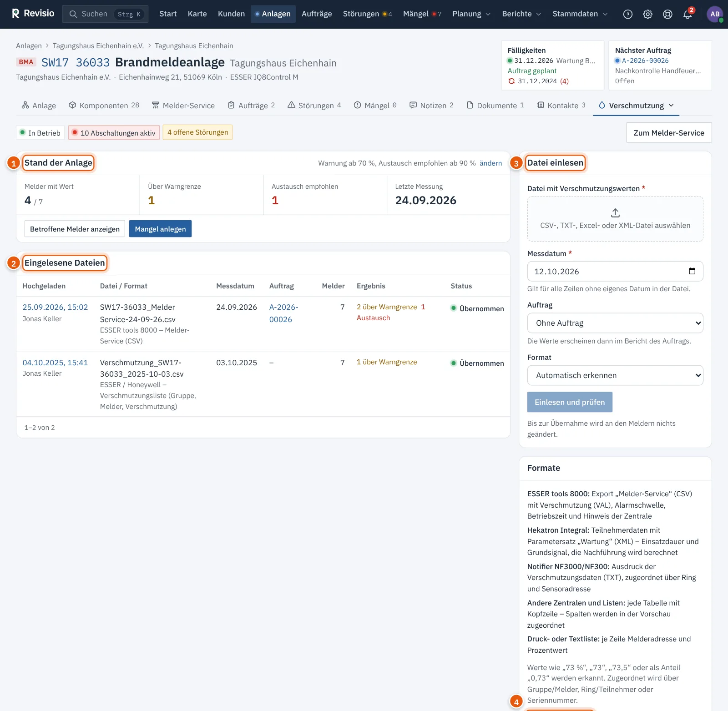This screenshot has height=711, width=728.
Task: Open the Messdatum calendar picker icon
Action: tap(692, 271)
